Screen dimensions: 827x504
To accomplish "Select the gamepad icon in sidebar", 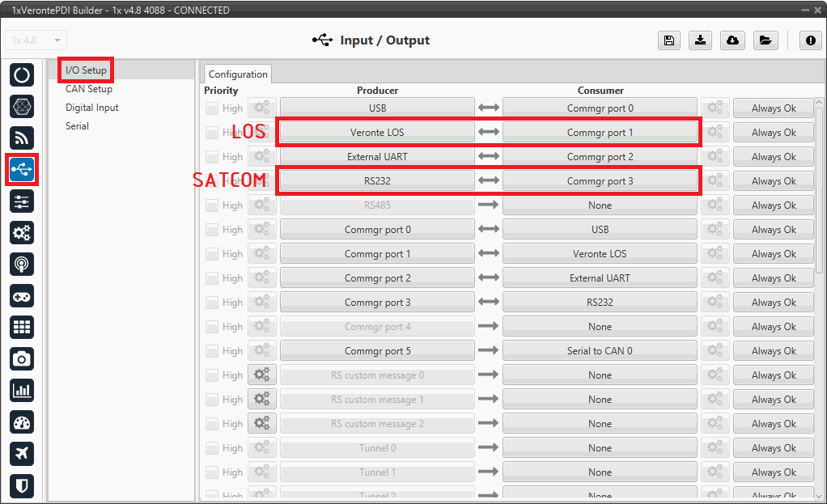I will click(x=22, y=295).
